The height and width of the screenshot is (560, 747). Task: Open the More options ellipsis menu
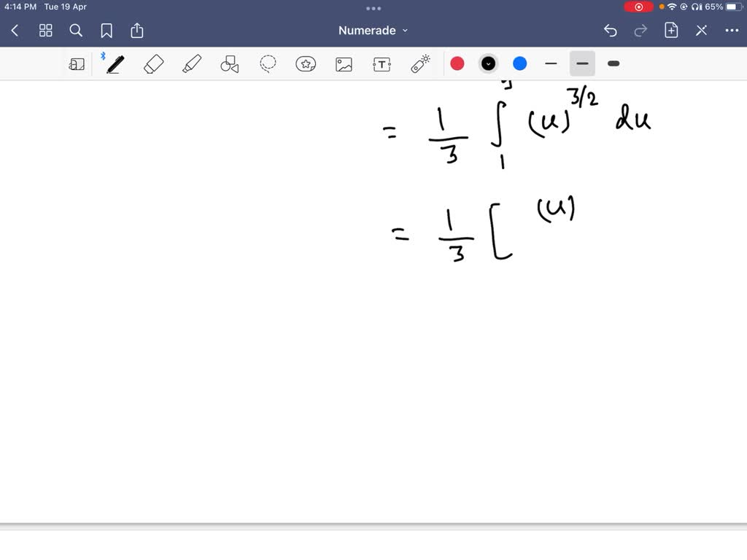(x=732, y=31)
